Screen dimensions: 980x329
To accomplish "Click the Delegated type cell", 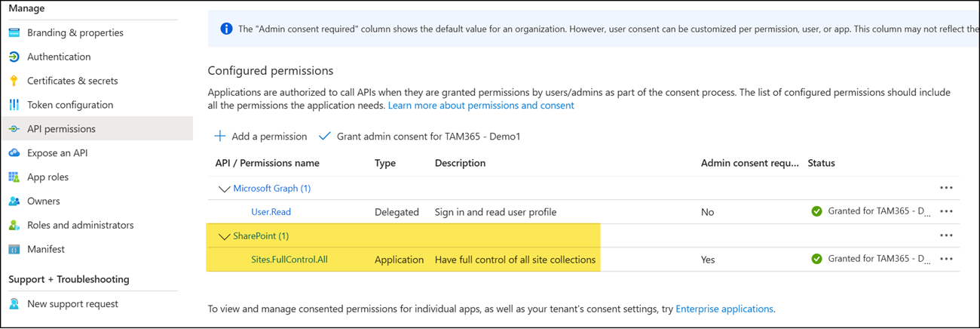I will point(397,212).
